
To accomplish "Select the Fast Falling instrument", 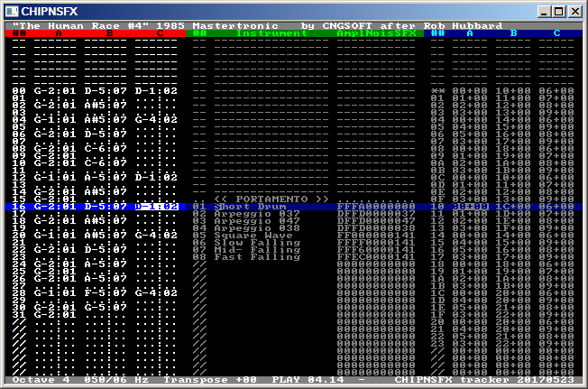I will [256, 257].
